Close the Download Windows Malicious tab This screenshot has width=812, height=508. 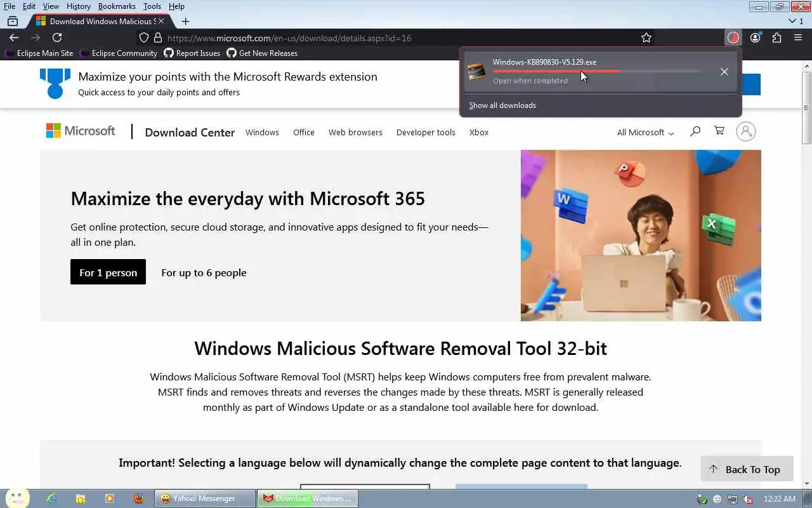[x=160, y=21]
